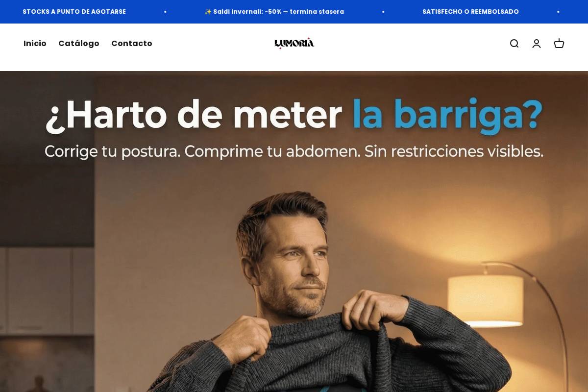This screenshot has width=588, height=392.
Task: Open the account login person icon
Action: pos(537,44)
